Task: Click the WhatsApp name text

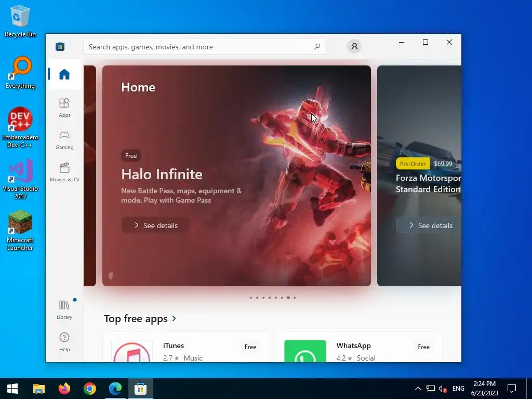Action: pos(353,345)
